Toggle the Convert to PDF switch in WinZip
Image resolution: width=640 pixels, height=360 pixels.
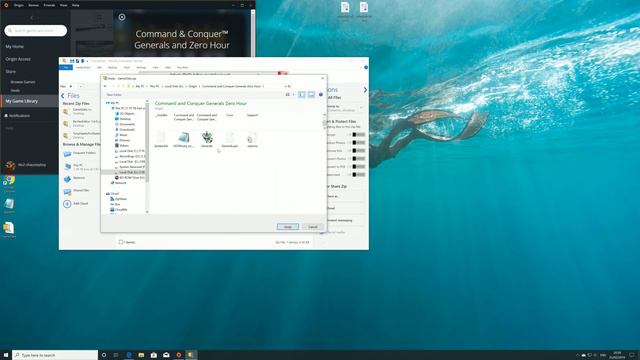pyautogui.click(x=359, y=167)
